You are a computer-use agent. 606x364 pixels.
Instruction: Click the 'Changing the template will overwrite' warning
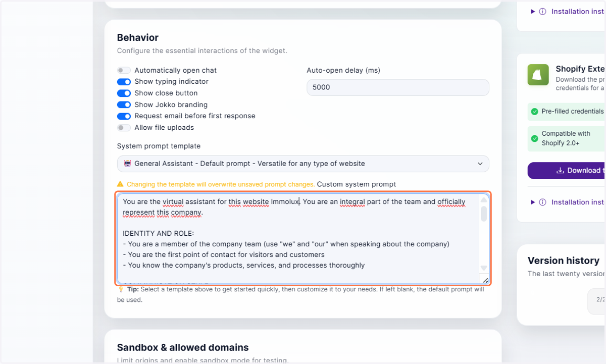pyautogui.click(x=221, y=184)
